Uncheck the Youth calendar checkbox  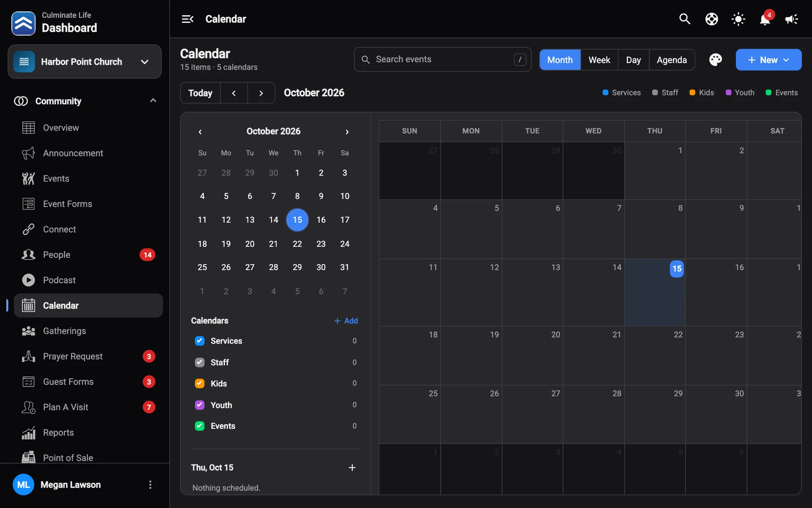200,405
